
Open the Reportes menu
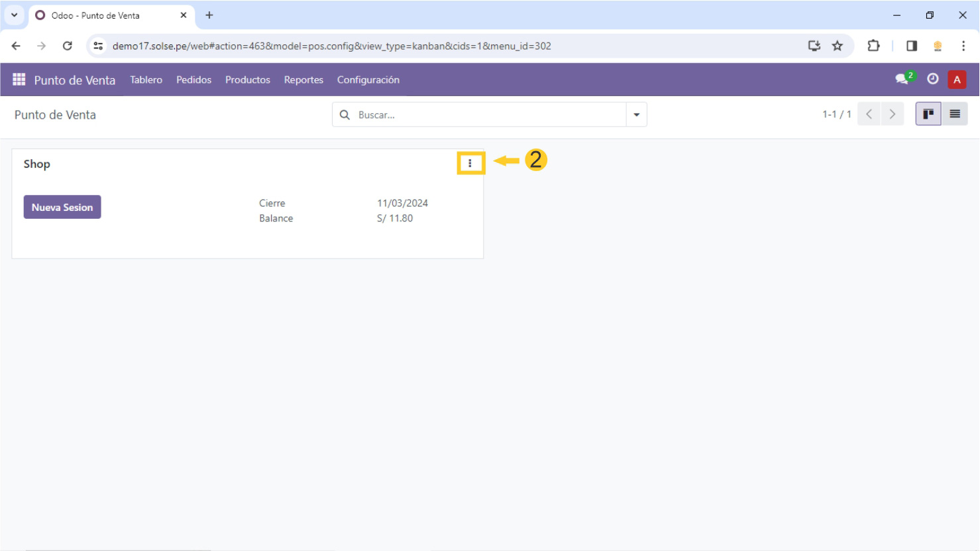pyautogui.click(x=303, y=80)
